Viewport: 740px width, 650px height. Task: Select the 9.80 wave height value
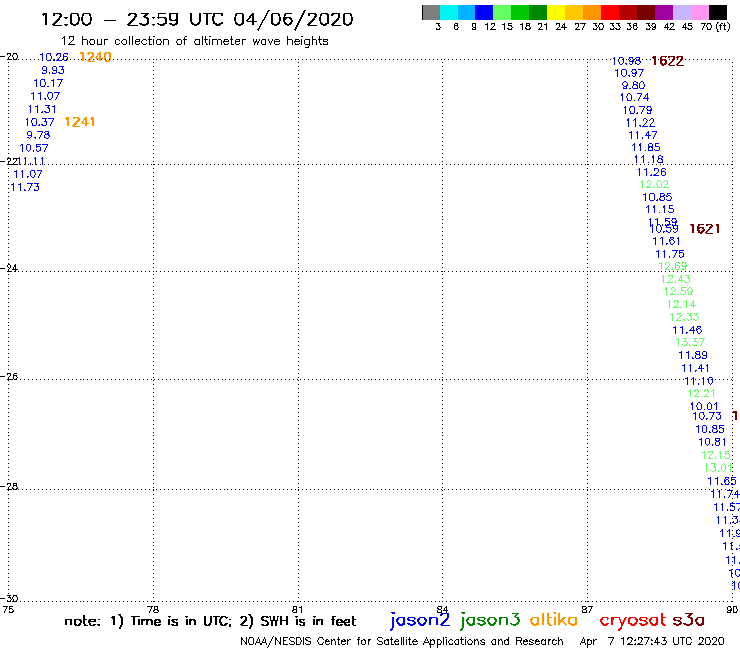pos(633,85)
